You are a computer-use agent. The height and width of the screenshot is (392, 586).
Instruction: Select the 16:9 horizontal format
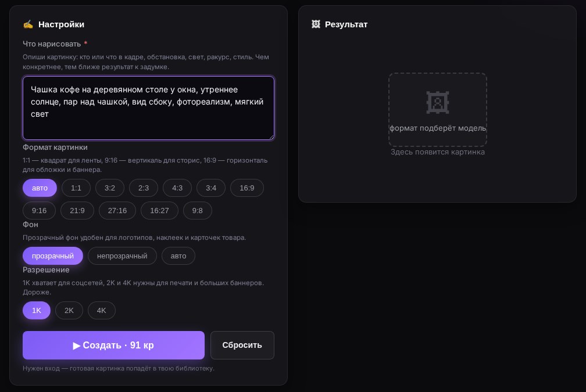click(247, 188)
